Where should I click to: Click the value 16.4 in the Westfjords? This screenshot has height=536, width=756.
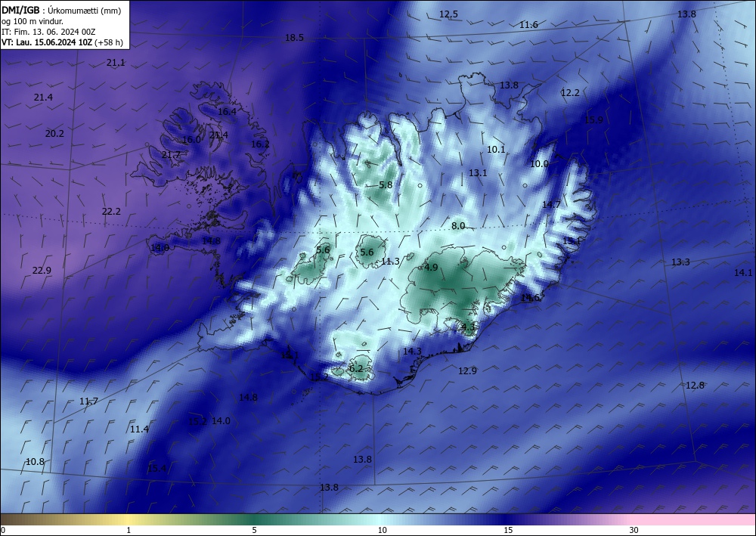click(x=227, y=111)
